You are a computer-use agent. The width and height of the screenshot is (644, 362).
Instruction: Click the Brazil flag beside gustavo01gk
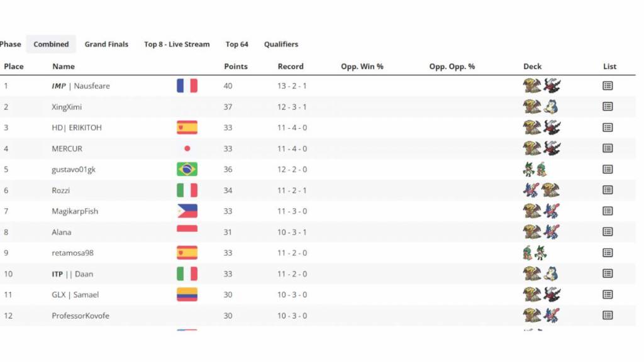[x=187, y=169]
